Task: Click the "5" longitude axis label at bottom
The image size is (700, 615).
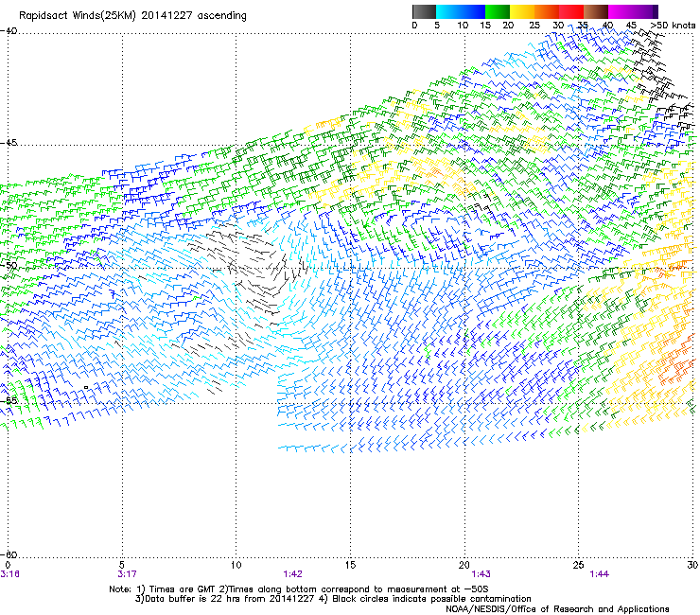Action: [x=122, y=565]
